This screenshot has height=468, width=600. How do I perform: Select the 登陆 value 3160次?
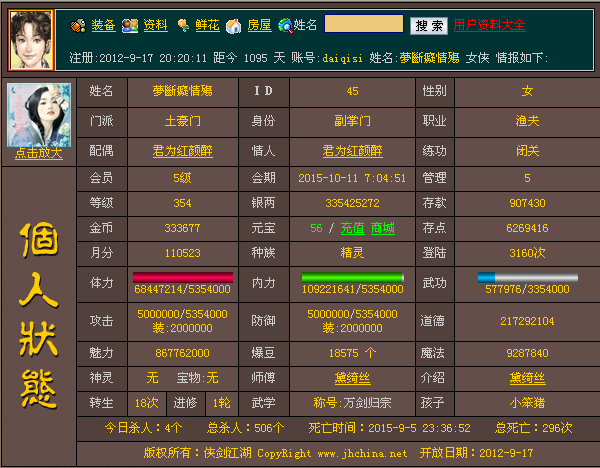(x=527, y=253)
